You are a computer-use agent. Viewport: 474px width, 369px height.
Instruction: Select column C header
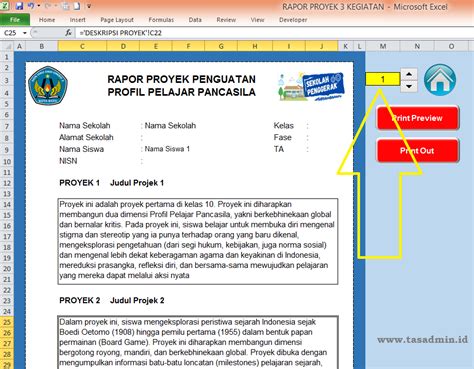(82, 46)
